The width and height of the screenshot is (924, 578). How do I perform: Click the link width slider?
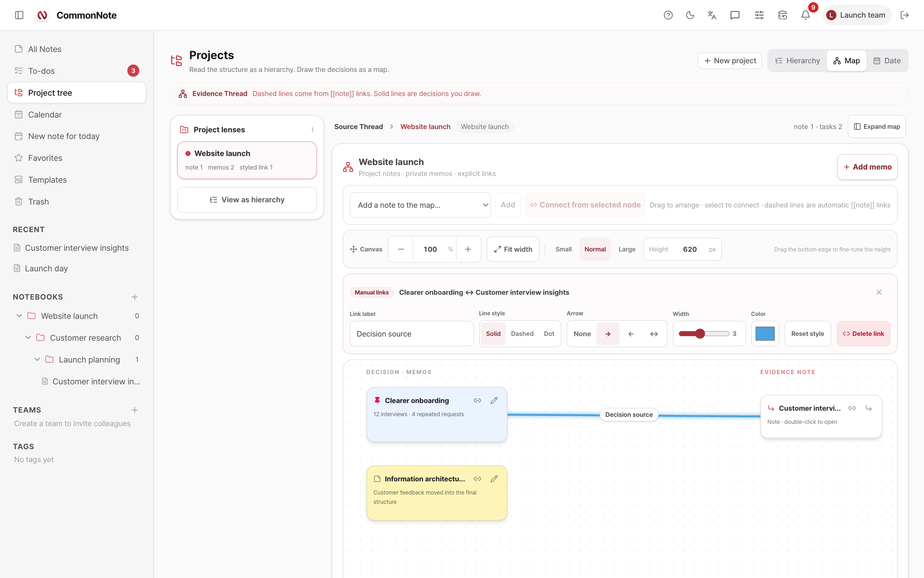tap(704, 334)
